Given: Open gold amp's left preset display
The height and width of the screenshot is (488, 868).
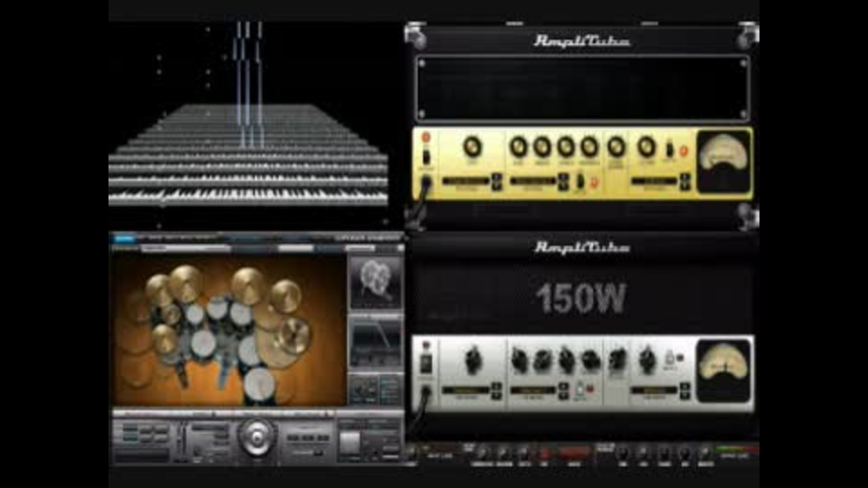Looking at the screenshot, I should [467, 181].
